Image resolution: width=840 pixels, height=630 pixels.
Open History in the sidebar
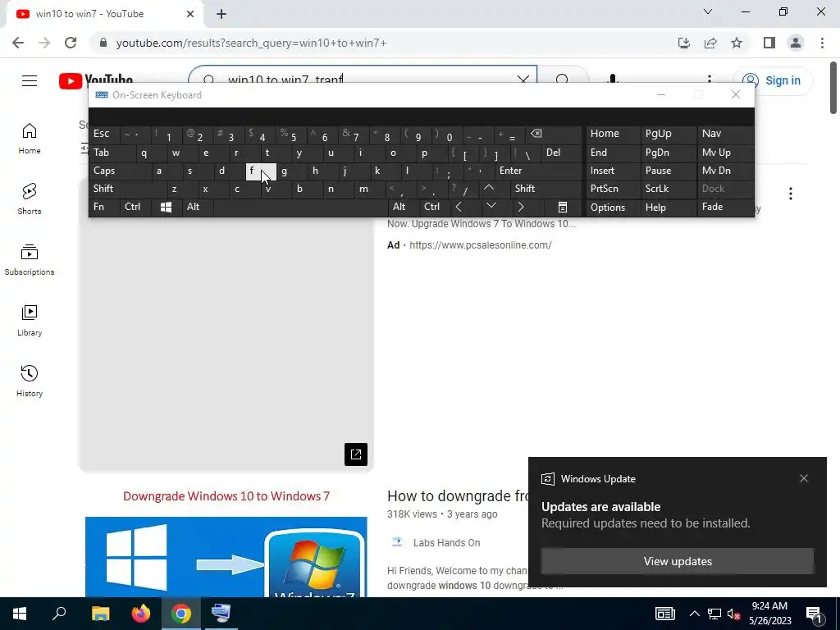[x=30, y=381]
